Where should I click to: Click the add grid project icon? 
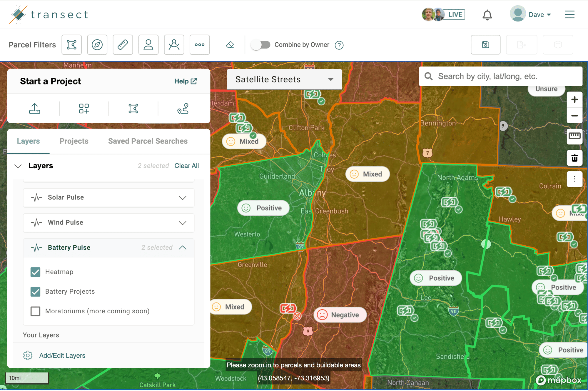click(x=84, y=109)
